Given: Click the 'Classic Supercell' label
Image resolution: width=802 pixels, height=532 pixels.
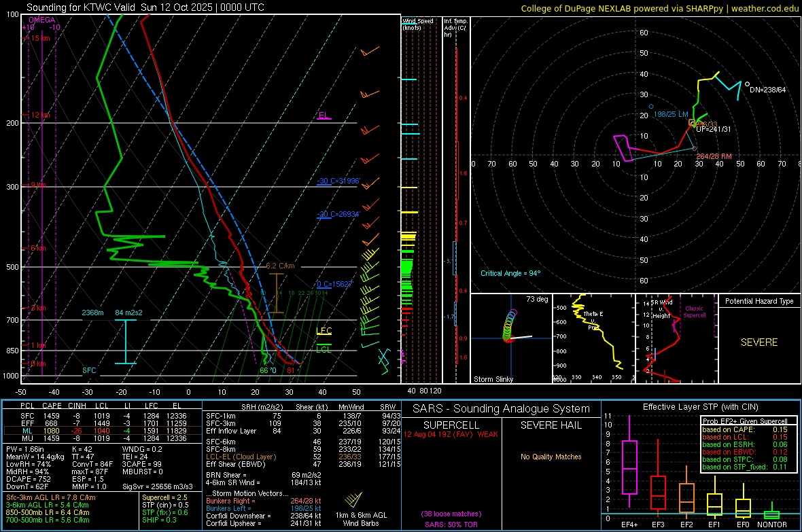Looking at the screenshot, I should tap(694, 312).
